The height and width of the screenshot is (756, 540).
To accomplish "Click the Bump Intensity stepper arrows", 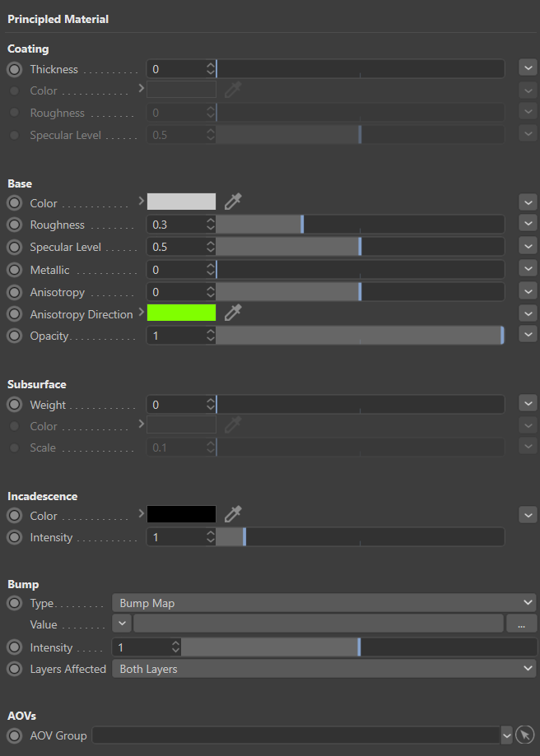I will [175, 647].
